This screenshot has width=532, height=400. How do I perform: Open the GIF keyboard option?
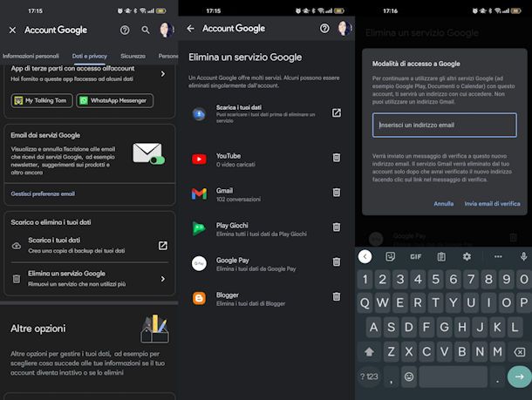click(416, 256)
